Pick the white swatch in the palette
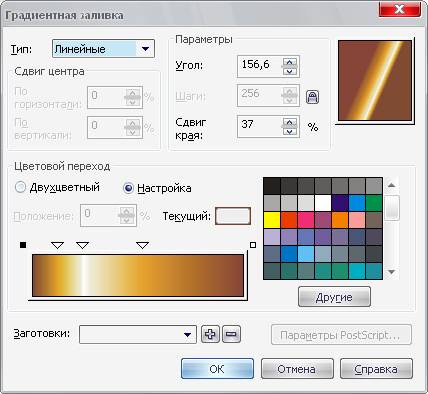This screenshot has height=394, width=428. (x=323, y=203)
